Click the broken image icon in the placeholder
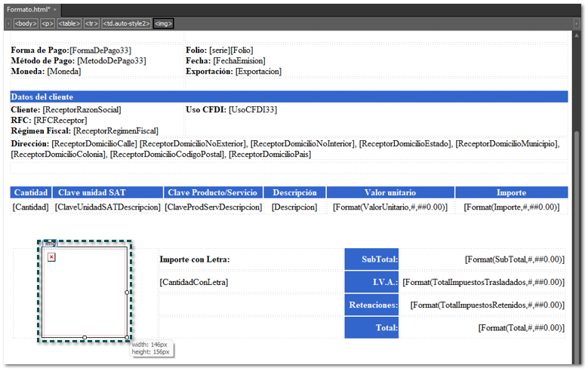This screenshot has width=588, height=371. tap(51, 258)
